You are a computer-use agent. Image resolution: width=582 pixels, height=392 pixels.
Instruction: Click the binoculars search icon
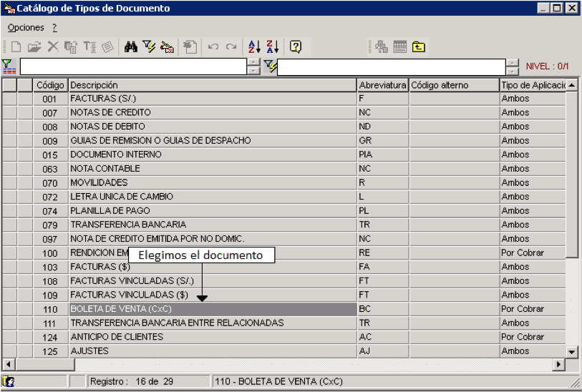[131, 46]
